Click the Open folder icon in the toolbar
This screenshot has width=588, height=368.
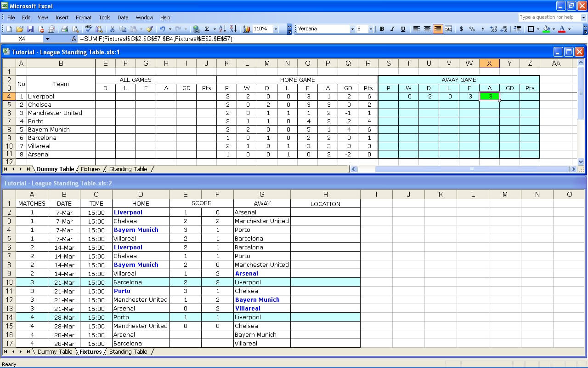[x=20, y=29]
